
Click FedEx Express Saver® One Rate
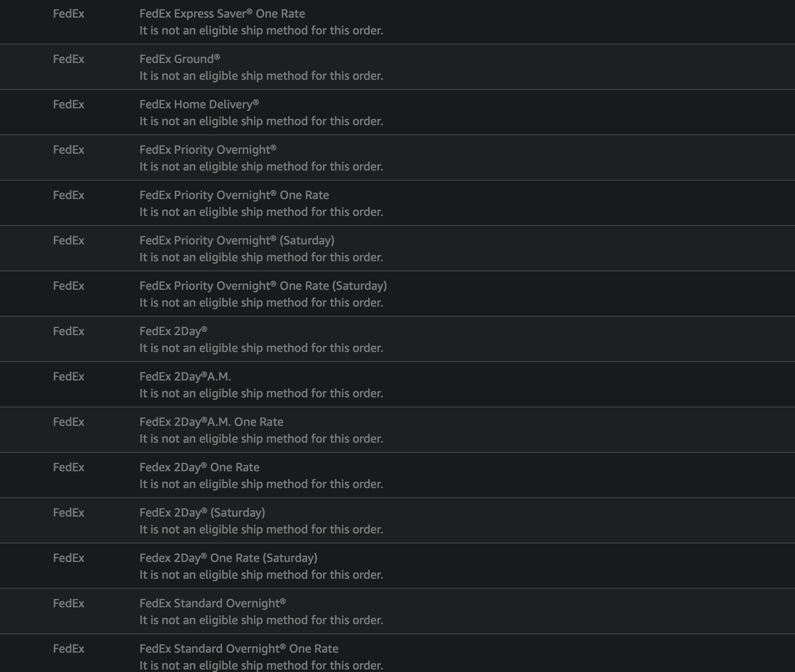tap(222, 13)
